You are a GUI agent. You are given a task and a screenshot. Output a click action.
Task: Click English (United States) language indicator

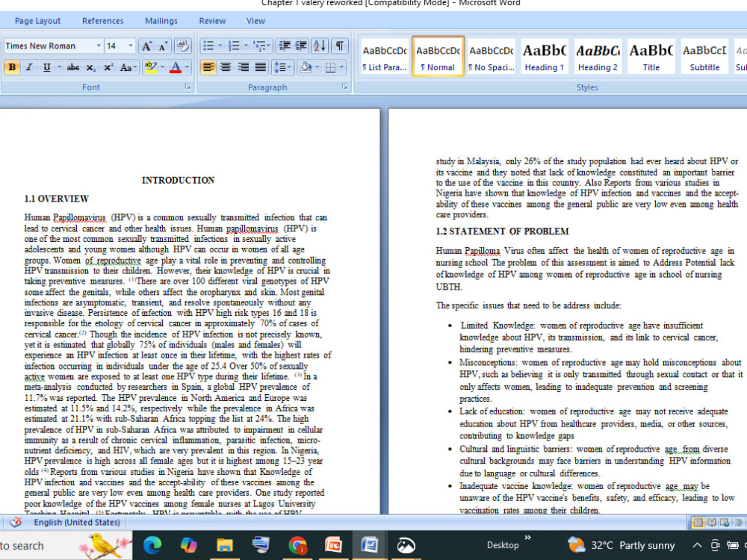click(x=77, y=523)
